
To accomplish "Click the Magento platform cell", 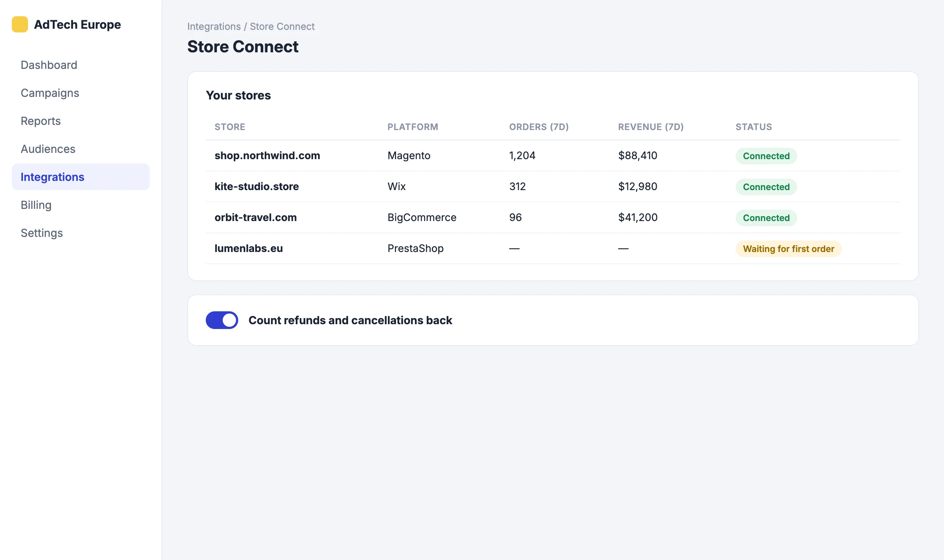I will pos(409,155).
